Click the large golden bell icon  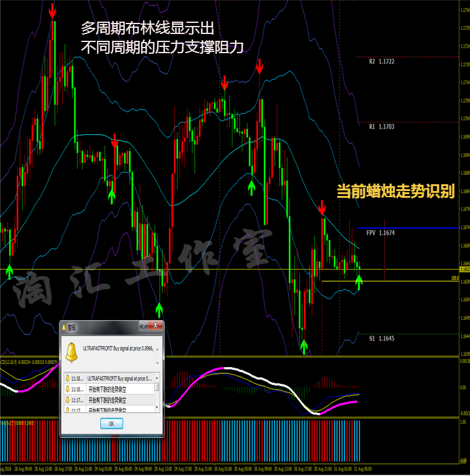pos(72,352)
